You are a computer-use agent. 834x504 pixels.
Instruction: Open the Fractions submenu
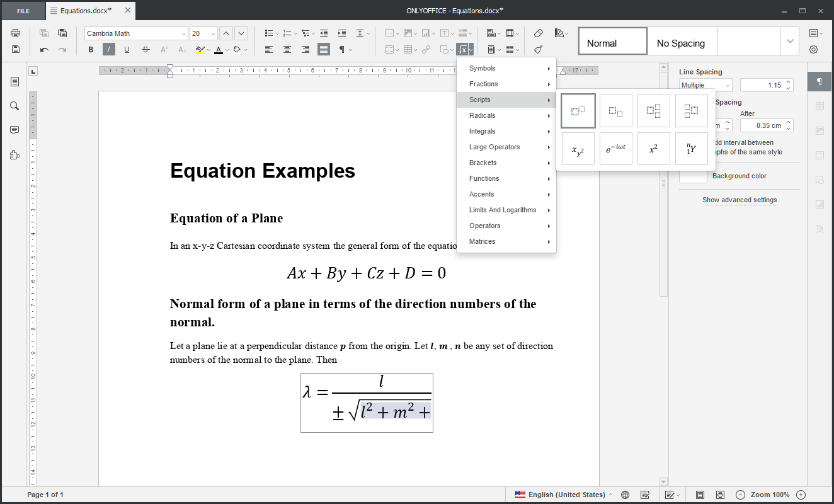pyautogui.click(x=506, y=84)
